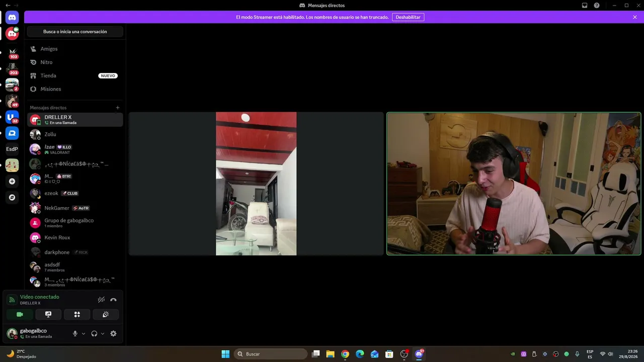The height and width of the screenshot is (362, 644).
Task: Open Discord help icon
Action: point(597,6)
